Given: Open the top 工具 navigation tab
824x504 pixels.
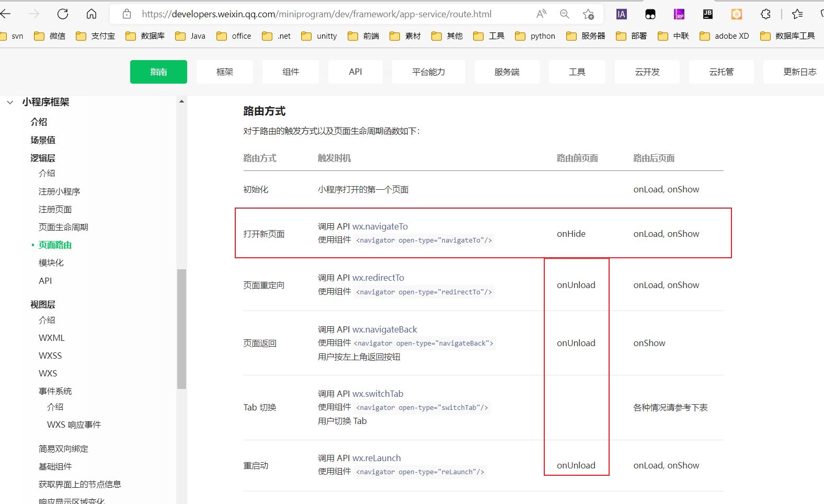Looking at the screenshot, I should 577,72.
